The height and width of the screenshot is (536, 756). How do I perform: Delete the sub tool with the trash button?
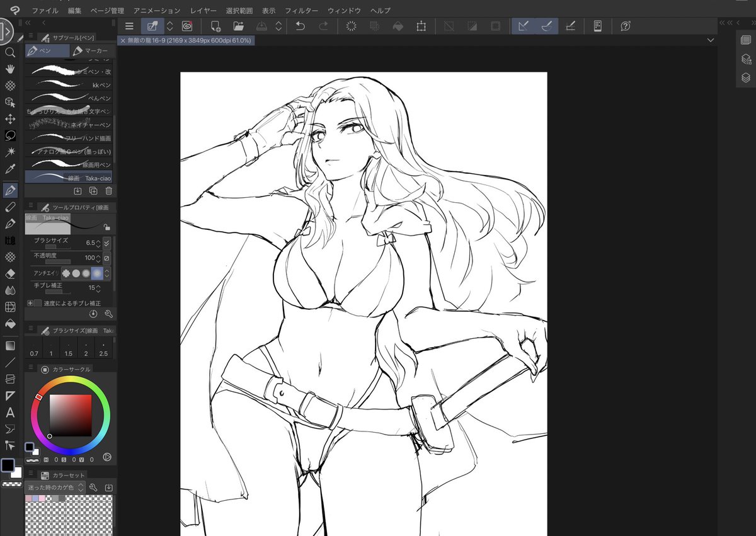(x=109, y=191)
